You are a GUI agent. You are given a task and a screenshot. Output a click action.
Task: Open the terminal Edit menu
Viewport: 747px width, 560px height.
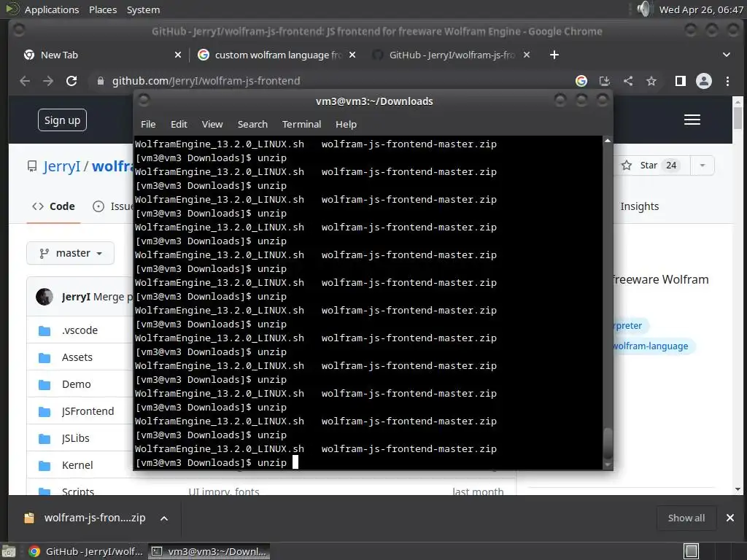click(179, 124)
